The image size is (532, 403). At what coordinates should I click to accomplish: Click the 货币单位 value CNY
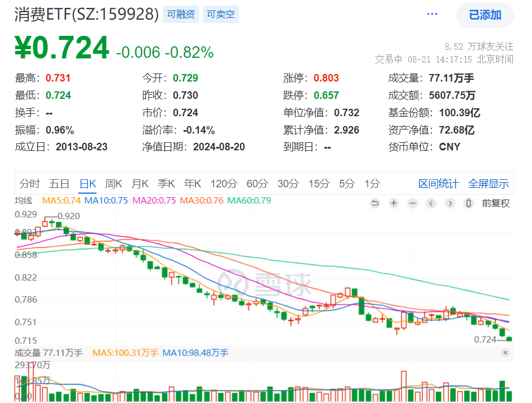450,147
